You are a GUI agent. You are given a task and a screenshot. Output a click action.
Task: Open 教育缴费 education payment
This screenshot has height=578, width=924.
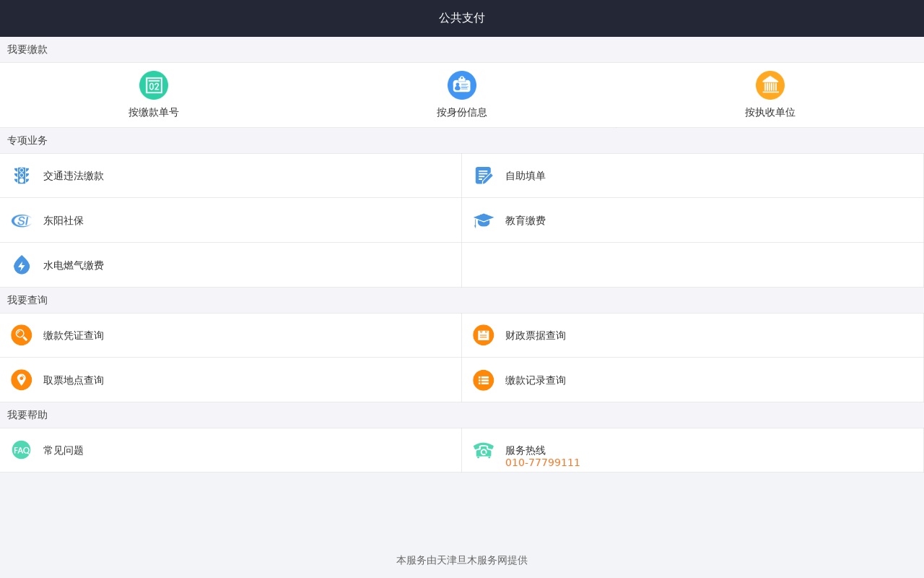(x=526, y=221)
